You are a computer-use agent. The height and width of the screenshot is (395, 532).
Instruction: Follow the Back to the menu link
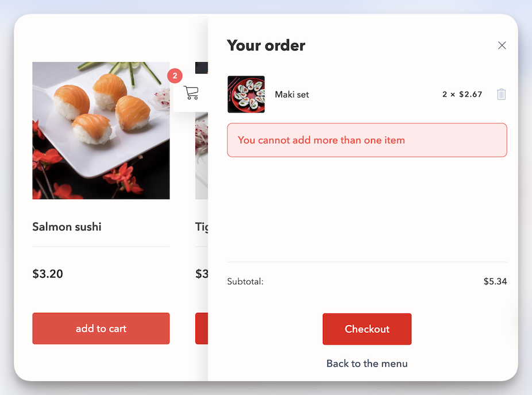[367, 363]
